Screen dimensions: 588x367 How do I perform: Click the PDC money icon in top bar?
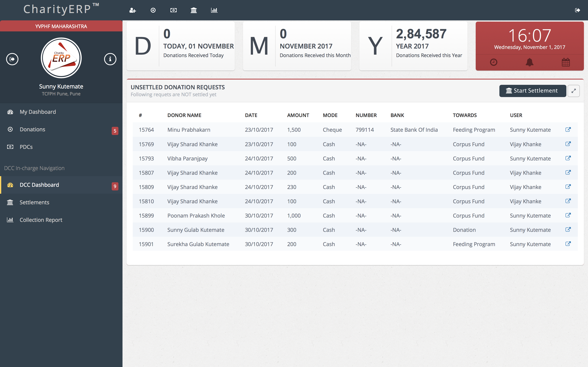(x=174, y=10)
